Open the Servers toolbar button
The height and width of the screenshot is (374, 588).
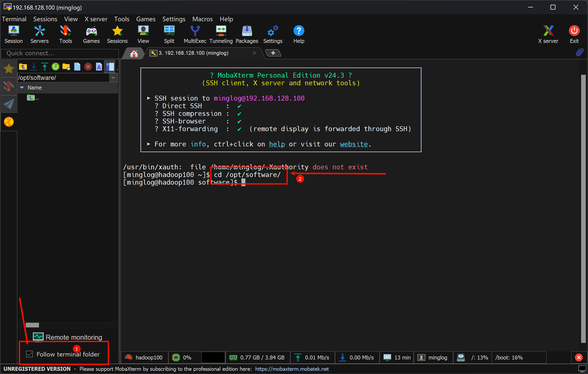(39, 35)
